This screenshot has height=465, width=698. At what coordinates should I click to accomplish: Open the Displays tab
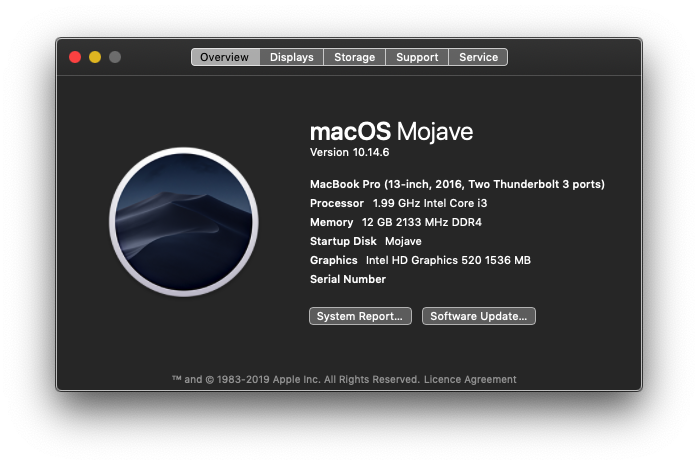tap(292, 57)
